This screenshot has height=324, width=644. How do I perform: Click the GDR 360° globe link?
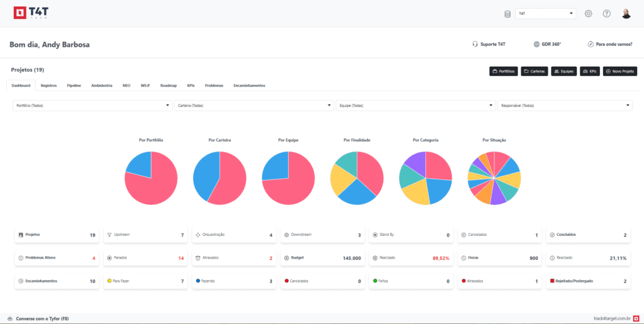click(x=547, y=44)
